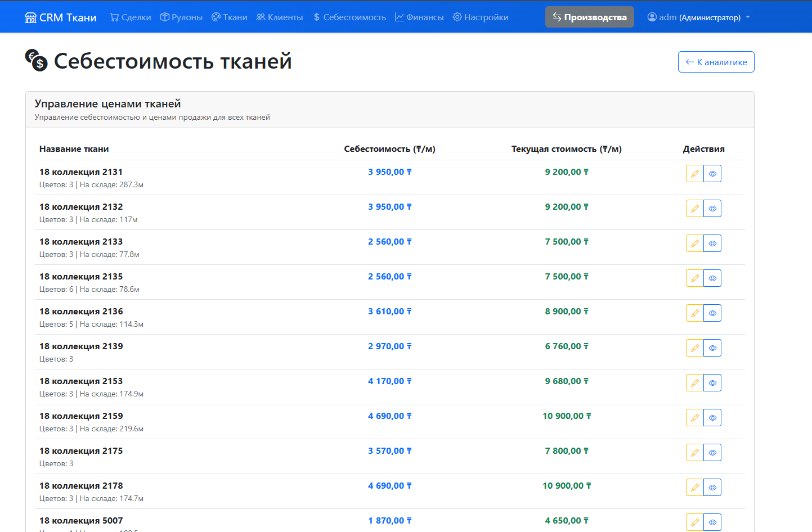Go to the Рулоны section
The image size is (812, 532).
[181, 17]
